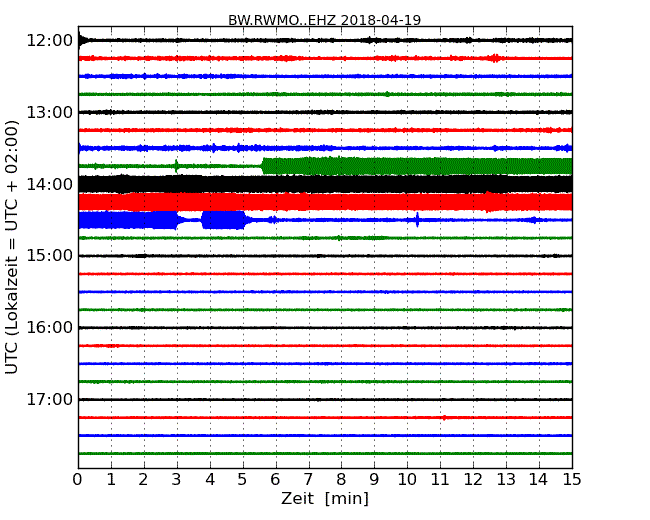Image resolution: width=650 pixels, height=520 pixels.
Task: Click the y-axis label UTC (Lokalzeit = UTC + 02:00)
Action: click(12, 247)
